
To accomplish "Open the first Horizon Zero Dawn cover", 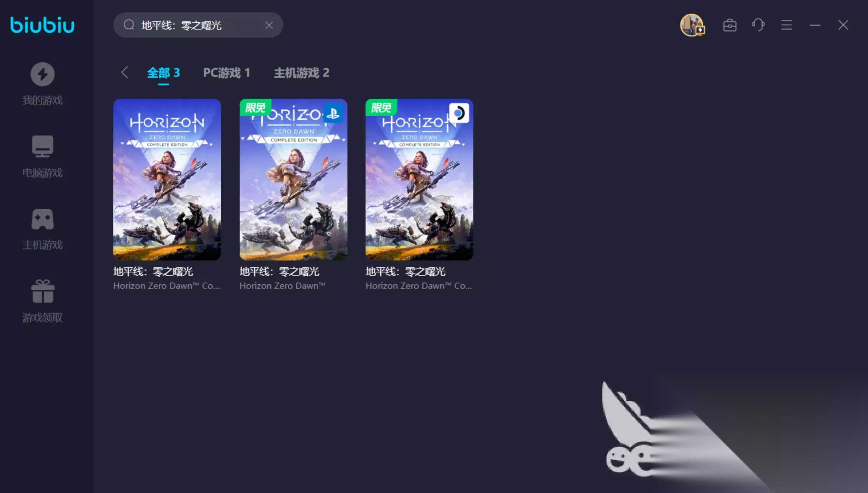I will 167,180.
